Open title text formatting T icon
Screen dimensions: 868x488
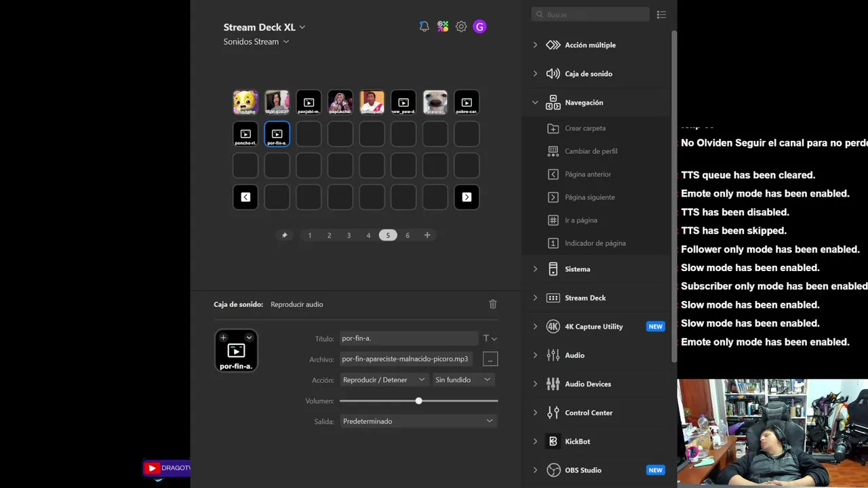(490, 338)
